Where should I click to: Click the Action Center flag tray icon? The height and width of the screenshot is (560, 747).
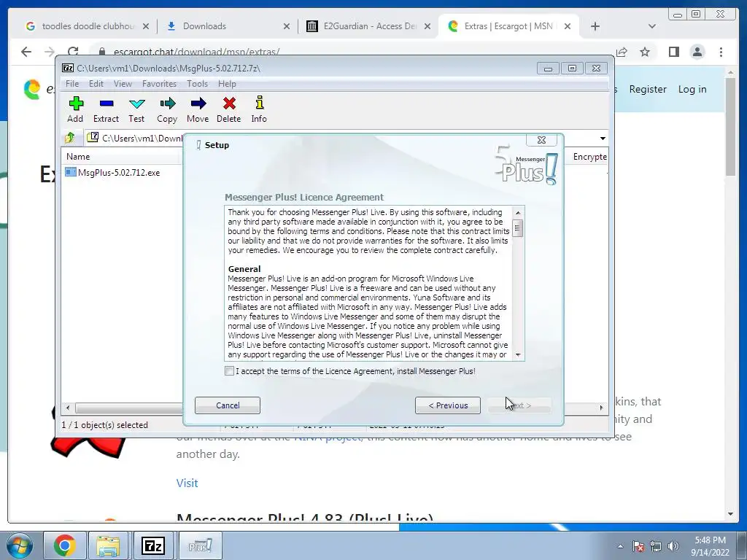[638, 546]
